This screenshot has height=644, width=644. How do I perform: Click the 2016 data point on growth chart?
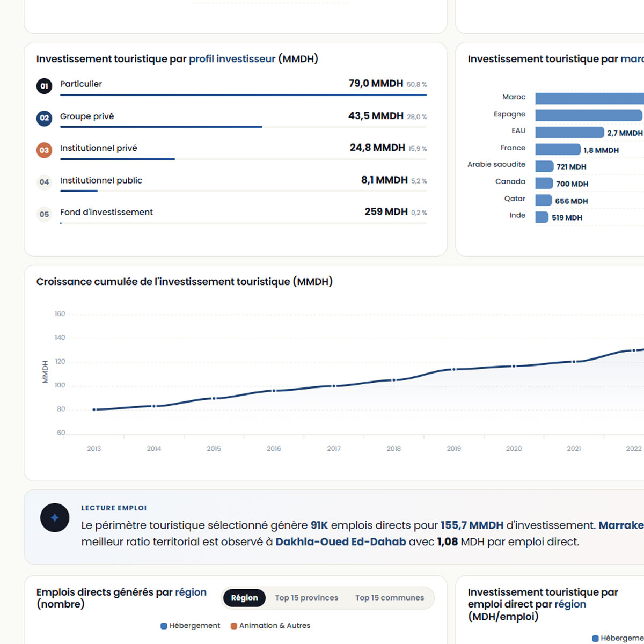(x=274, y=391)
